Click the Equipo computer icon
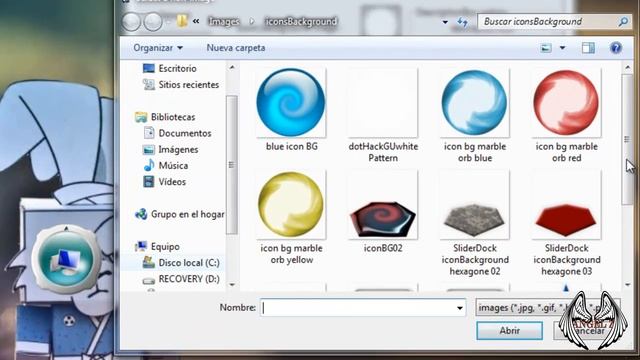 [141, 246]
